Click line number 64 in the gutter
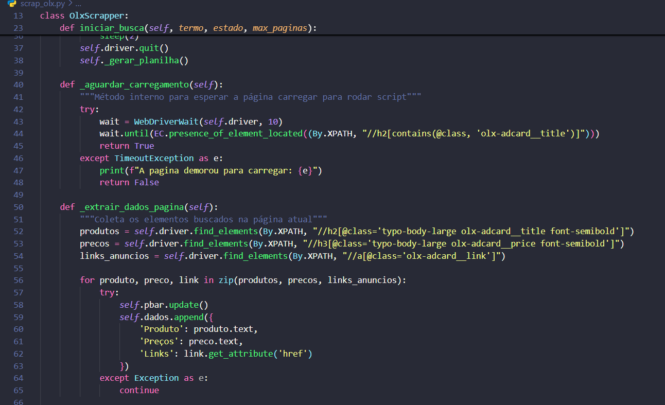Screen dimensions: 665x405 (18, 378)
